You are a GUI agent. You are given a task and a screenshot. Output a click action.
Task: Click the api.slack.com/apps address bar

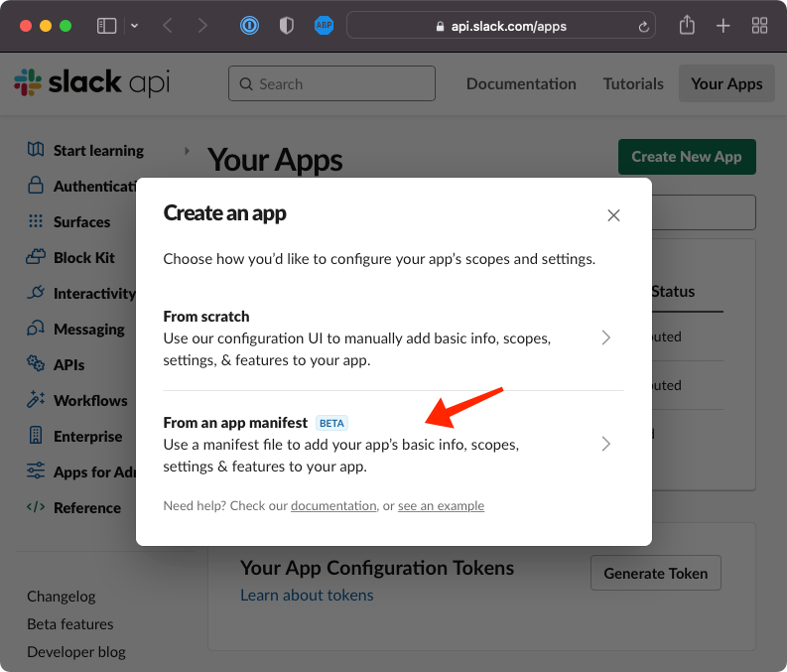pyautogui.click(x=501, y=26)
